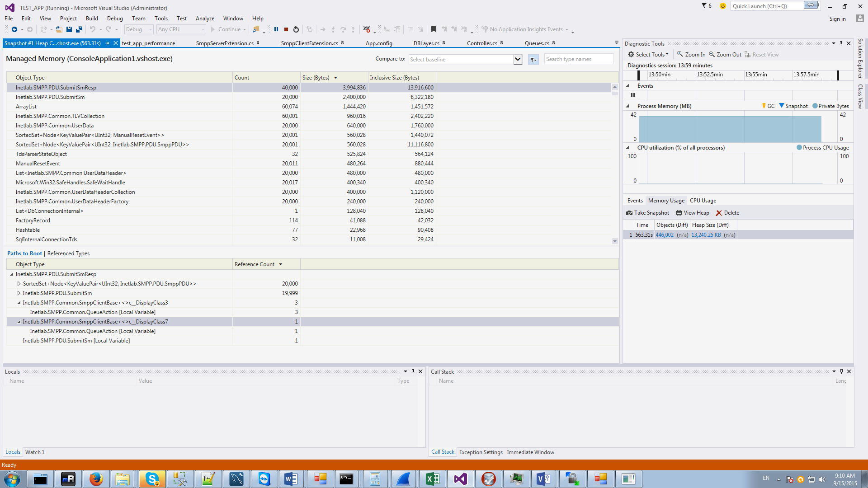868x488 pixels.
Task: Collapse the SmppClientBase DisplayClass3 node
Action: point(19,303)
